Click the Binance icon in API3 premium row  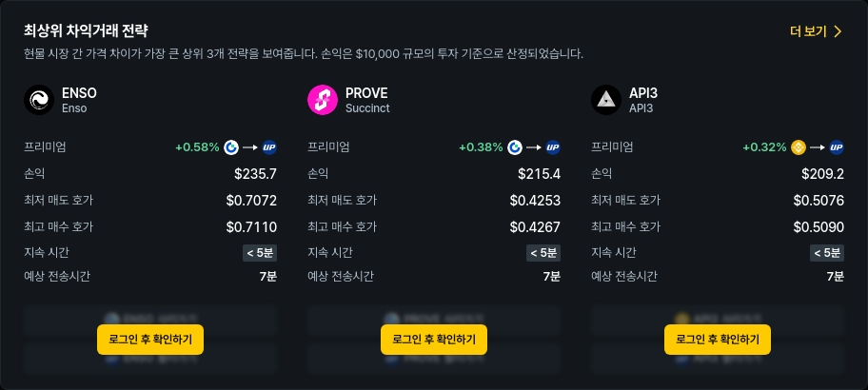pyautogui.click(x=799, y=147)
